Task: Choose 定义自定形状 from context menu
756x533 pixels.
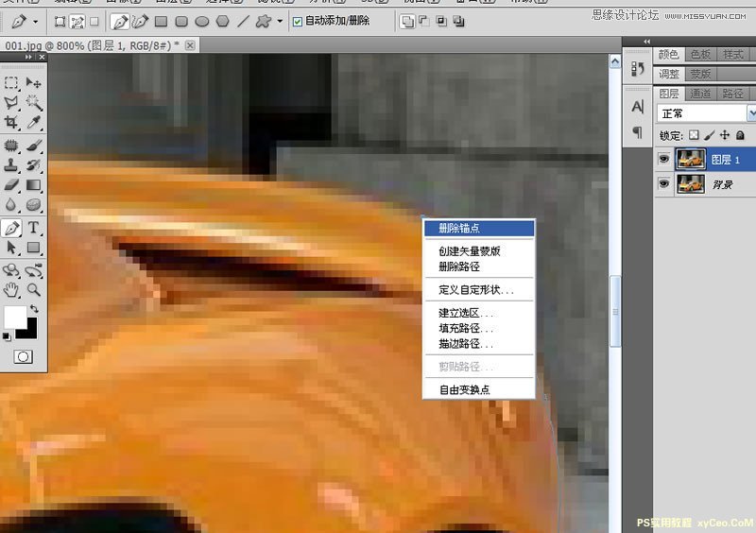Action: tap(479, 289)
